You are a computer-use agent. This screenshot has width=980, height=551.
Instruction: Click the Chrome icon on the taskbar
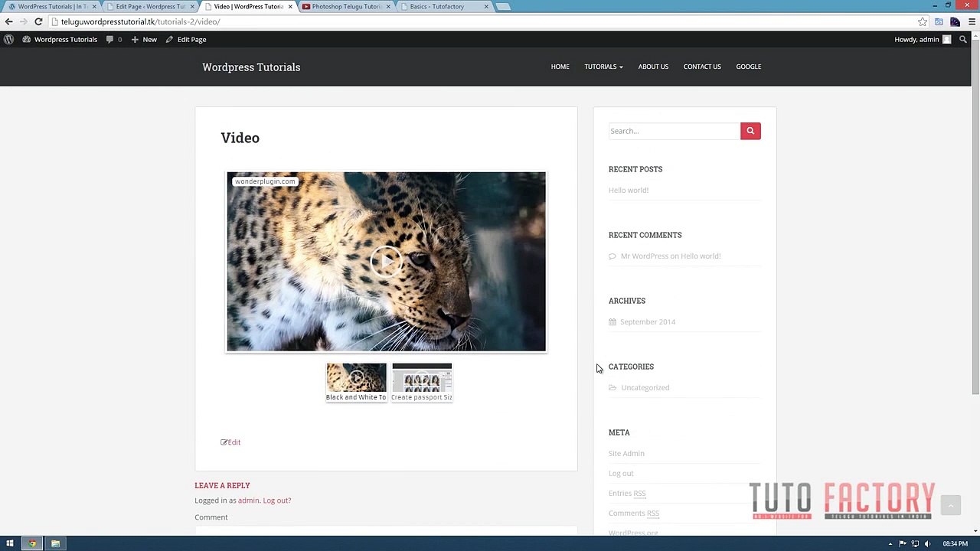[x=32, y=543]
